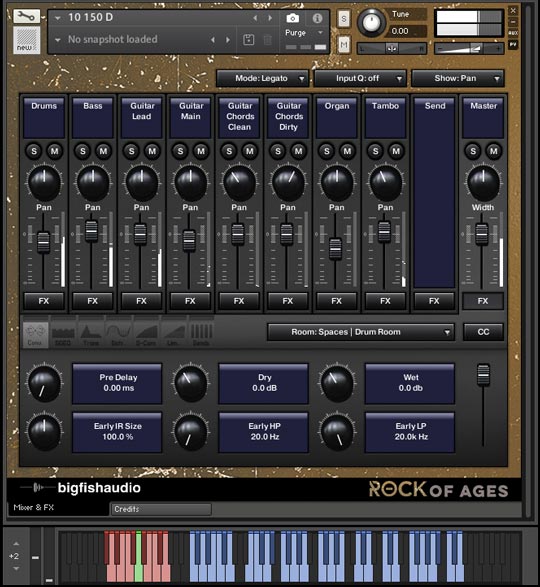Click the Master channel volume fader
The height and width of the screenshot is (587, 540).
pyautogui.click(x=482, y=234)
